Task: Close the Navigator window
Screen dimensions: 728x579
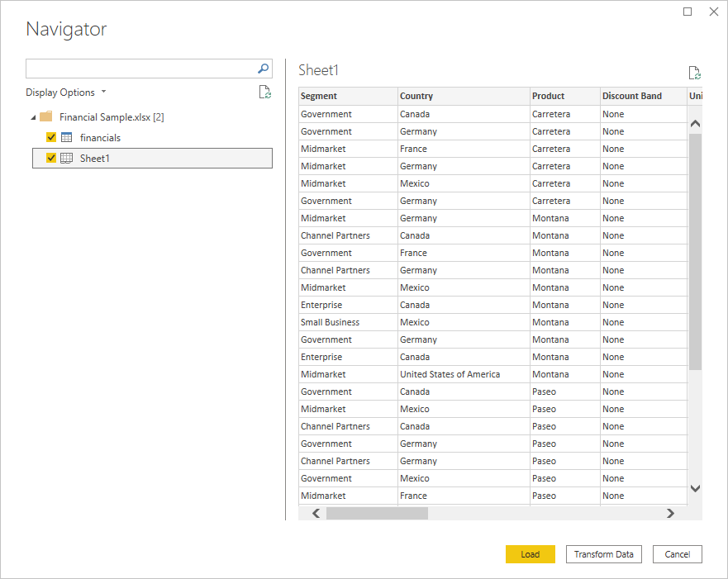Action: coord(714,12)
